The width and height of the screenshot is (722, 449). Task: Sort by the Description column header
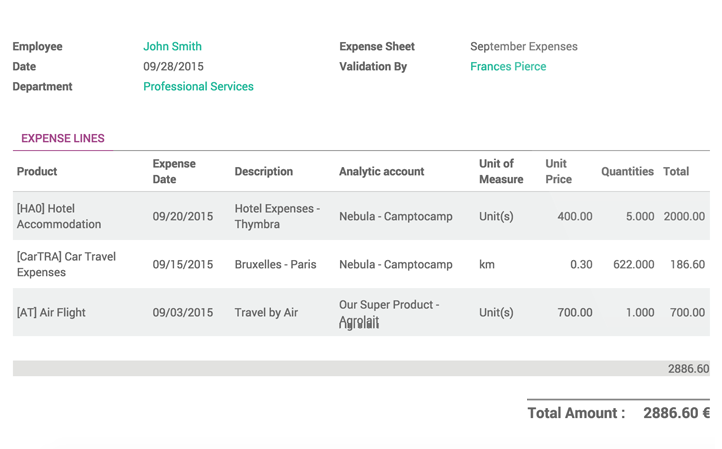[x=263, y=171]
